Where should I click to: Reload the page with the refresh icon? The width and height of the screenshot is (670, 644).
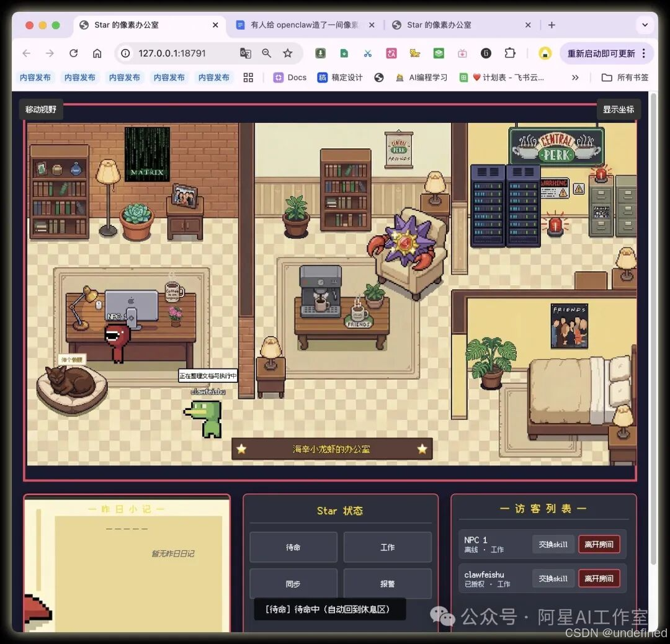73,53
